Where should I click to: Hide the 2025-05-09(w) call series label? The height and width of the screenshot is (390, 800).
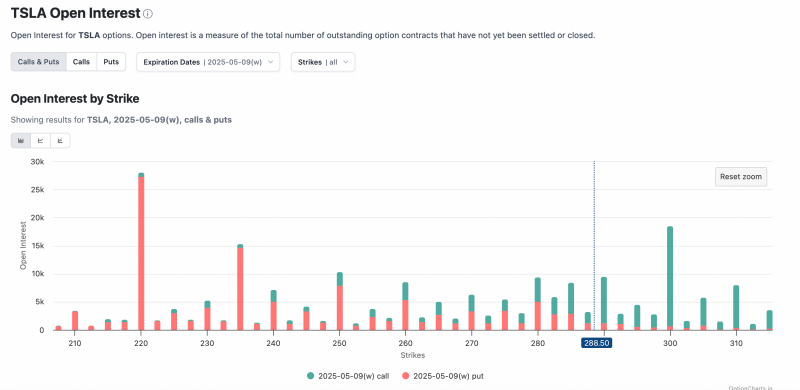pyautogui.click(x=354, y=376)
